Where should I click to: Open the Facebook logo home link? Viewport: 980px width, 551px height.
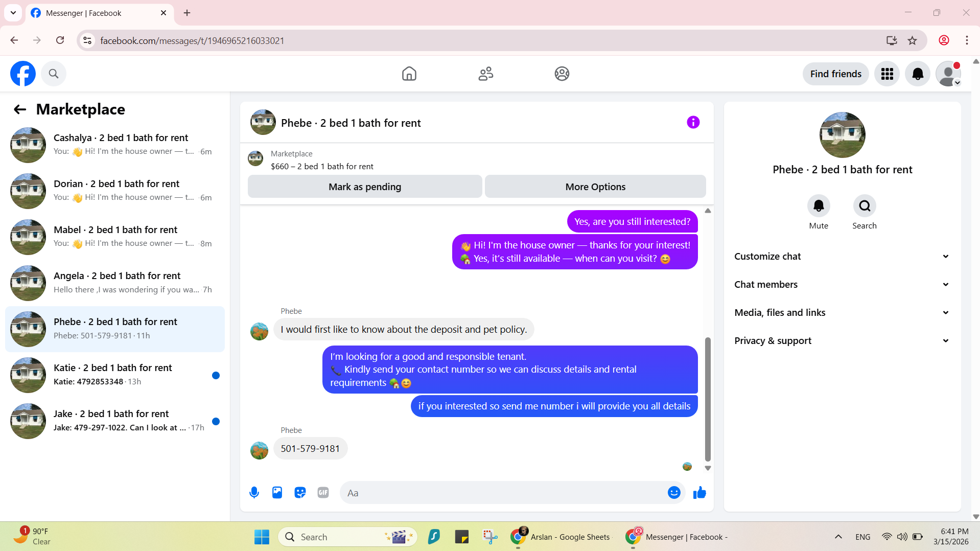23,74
